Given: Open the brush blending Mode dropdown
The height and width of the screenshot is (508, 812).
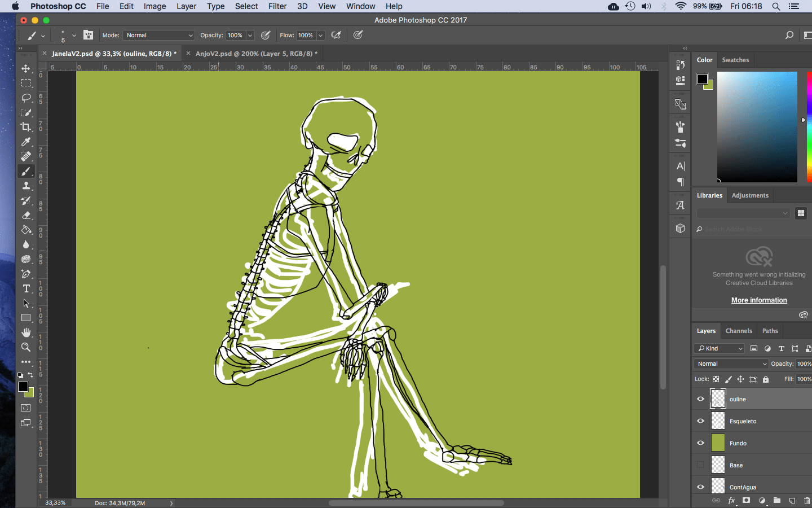Looking at the screenshot, I should tap(158, 35).
